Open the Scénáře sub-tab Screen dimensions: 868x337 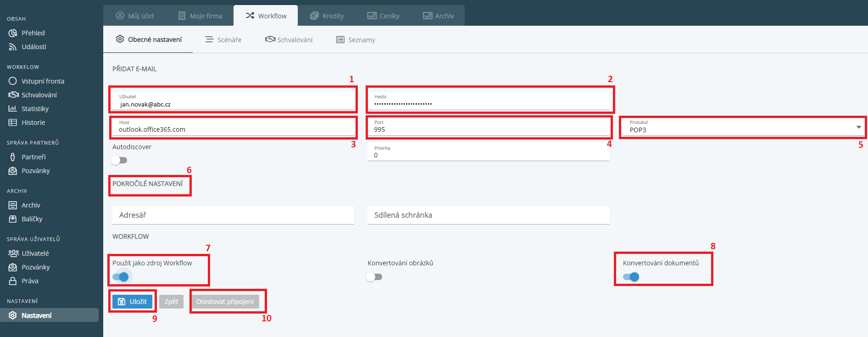click(x=223, y=40)
